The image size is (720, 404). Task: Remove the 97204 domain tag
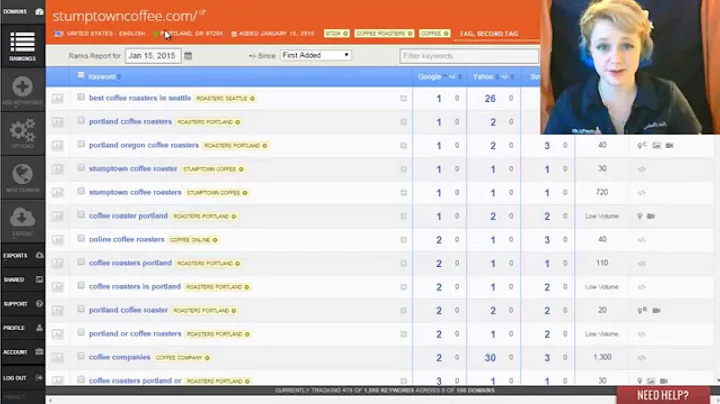345,34
